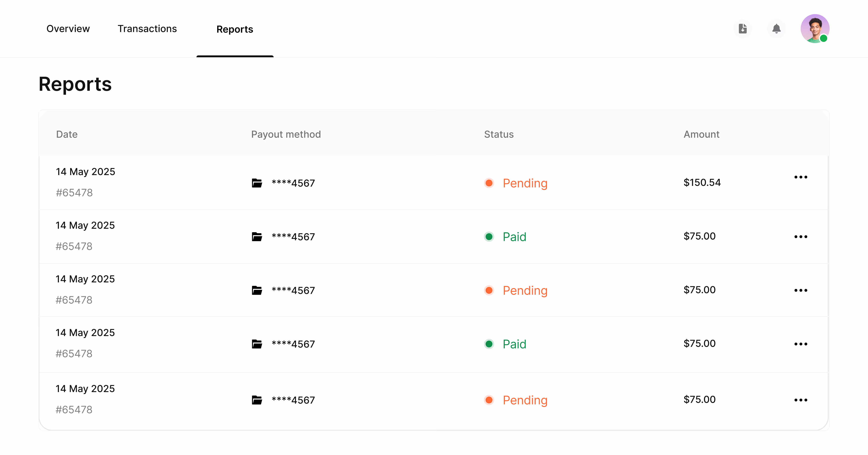Open three-dot menu on first Paid row
This screenshot has height=455, width=868.
coord(801,237)
